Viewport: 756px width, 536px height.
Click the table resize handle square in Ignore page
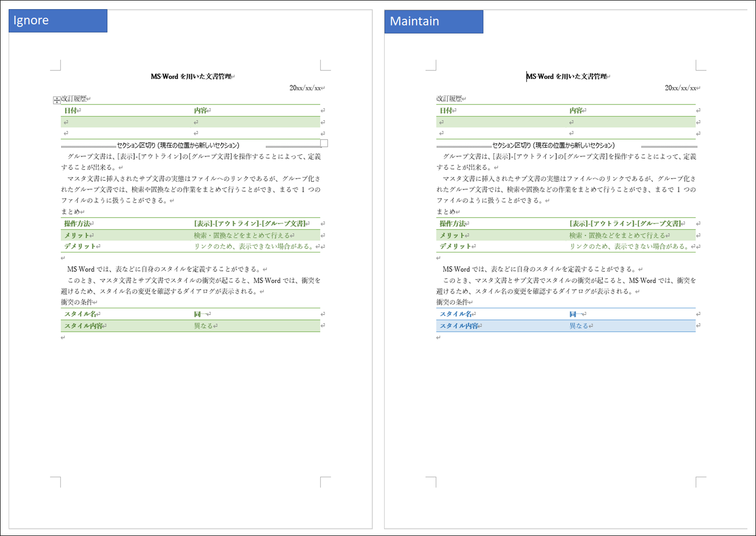click(324, 144)
